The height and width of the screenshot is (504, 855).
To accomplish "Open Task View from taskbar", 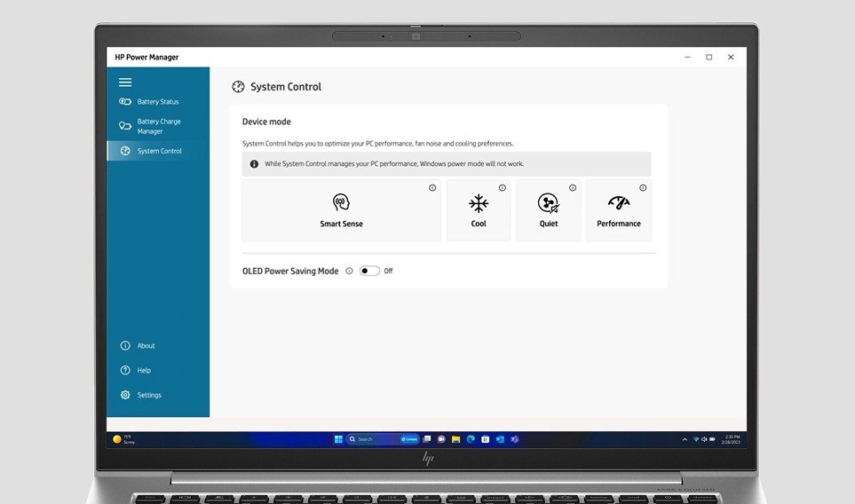I will (x=427, y=439).
